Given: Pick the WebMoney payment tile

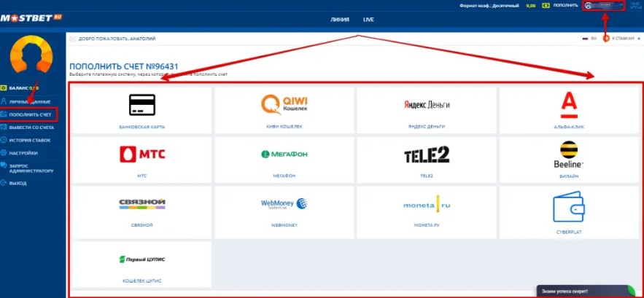Looking at the screenshot, I should coord(284,204).
